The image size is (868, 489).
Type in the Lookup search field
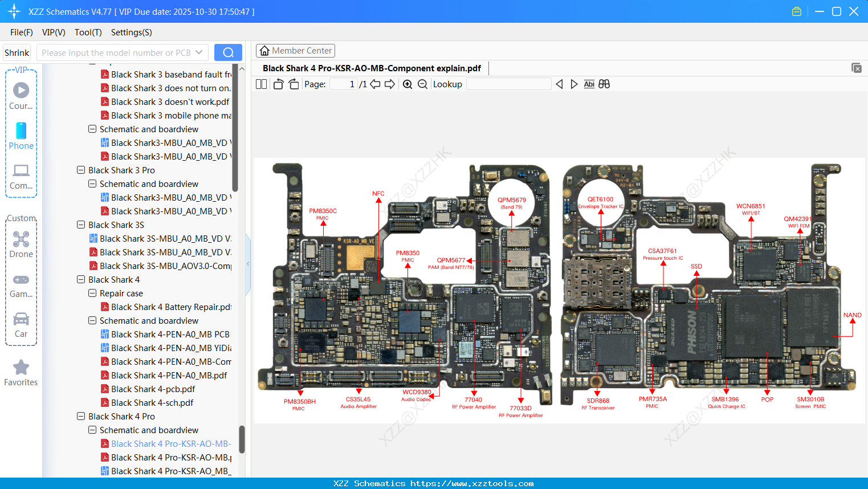pyautogui.click(x=509, y=84)
